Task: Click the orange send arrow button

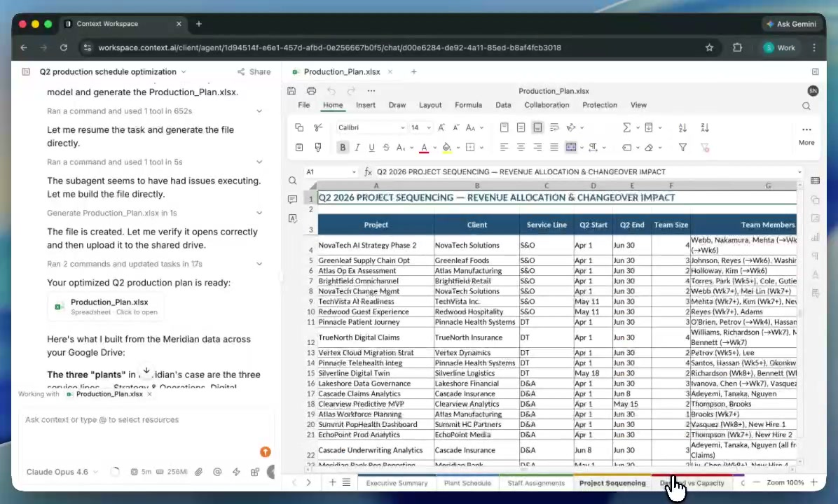Action: click(x=265, y=451)
